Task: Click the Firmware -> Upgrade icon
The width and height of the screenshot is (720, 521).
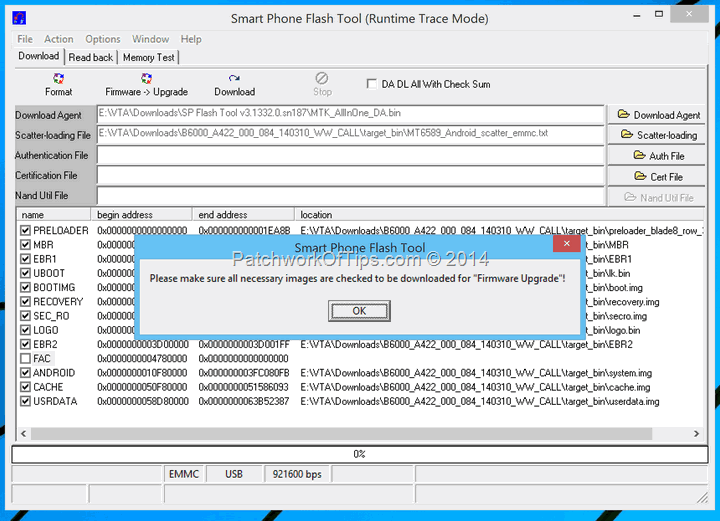Action: [x=146, y=78]
